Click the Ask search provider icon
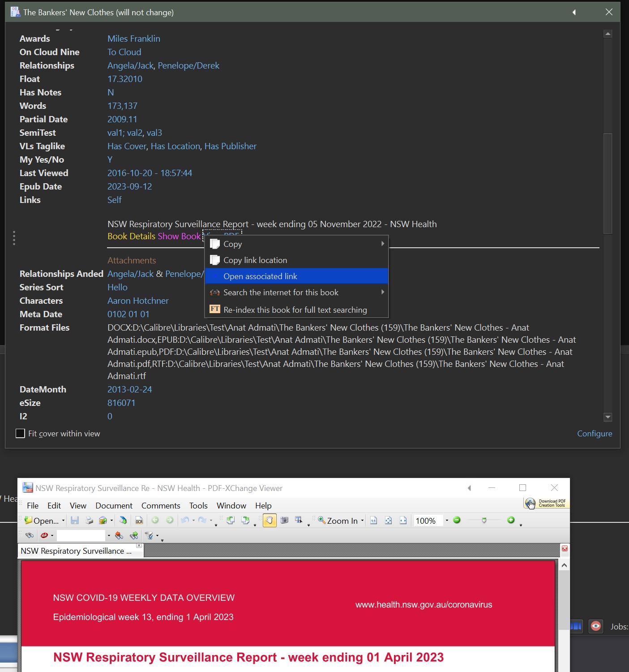This screenshot has width=629, height=672. (44, 535)
